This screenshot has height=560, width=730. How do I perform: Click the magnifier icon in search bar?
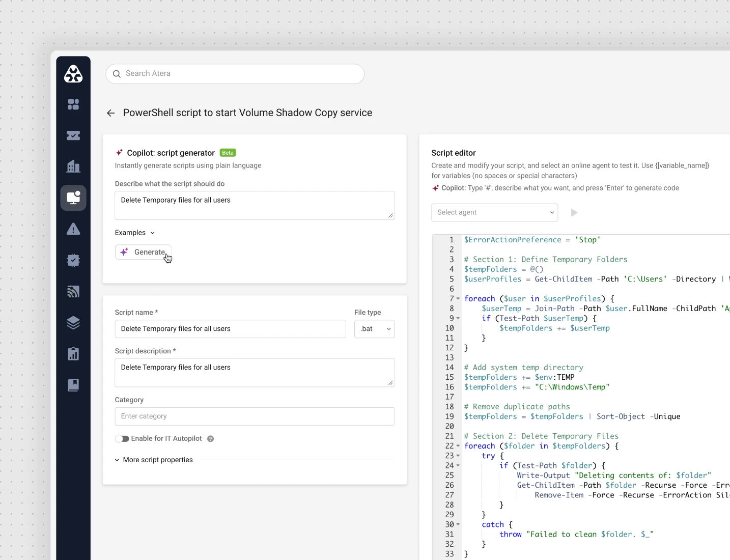tap(117, 74)
